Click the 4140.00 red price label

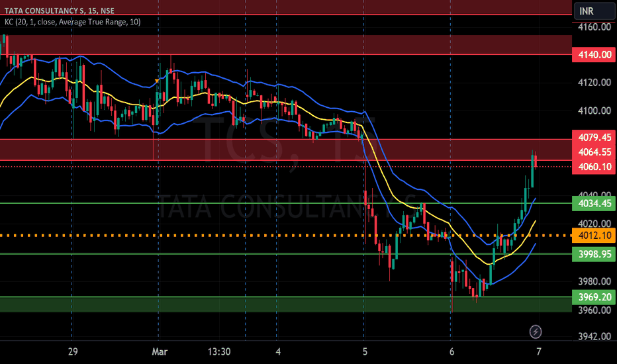click(594, 55)
